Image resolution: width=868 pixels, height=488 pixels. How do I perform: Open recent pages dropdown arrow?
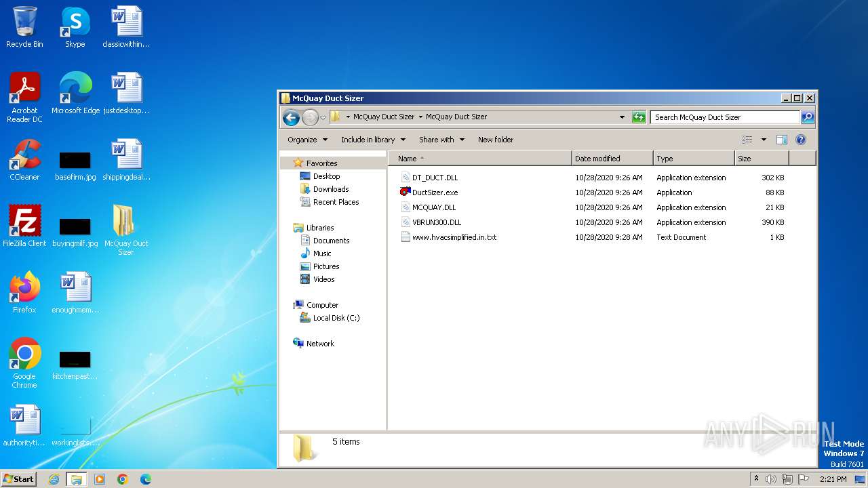pos(323,117)
